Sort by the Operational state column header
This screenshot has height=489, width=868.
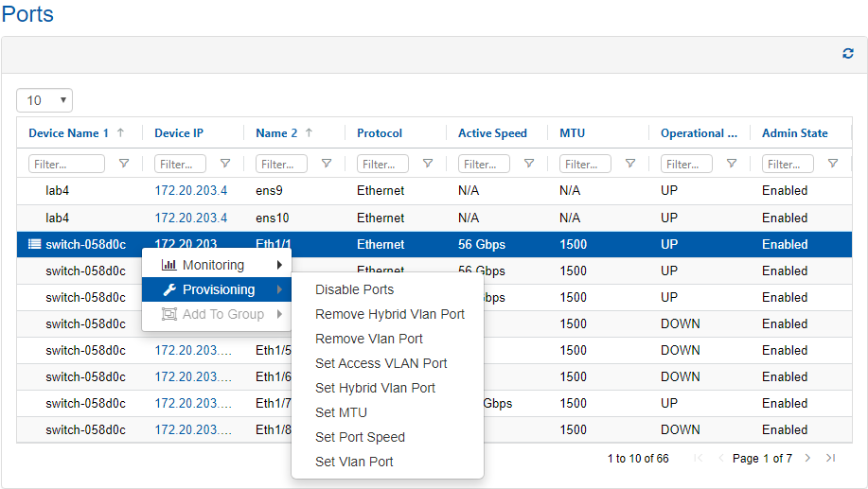(698, 133)
